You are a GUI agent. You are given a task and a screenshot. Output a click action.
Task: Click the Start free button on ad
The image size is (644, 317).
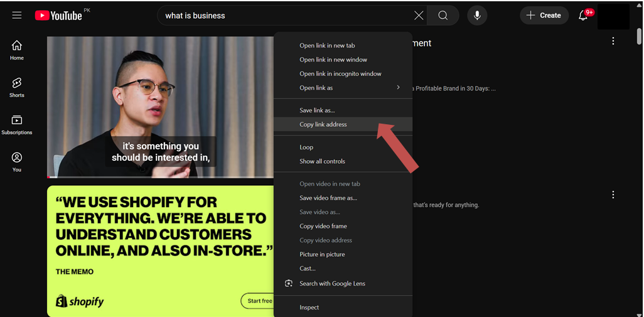tap(257, 301)
